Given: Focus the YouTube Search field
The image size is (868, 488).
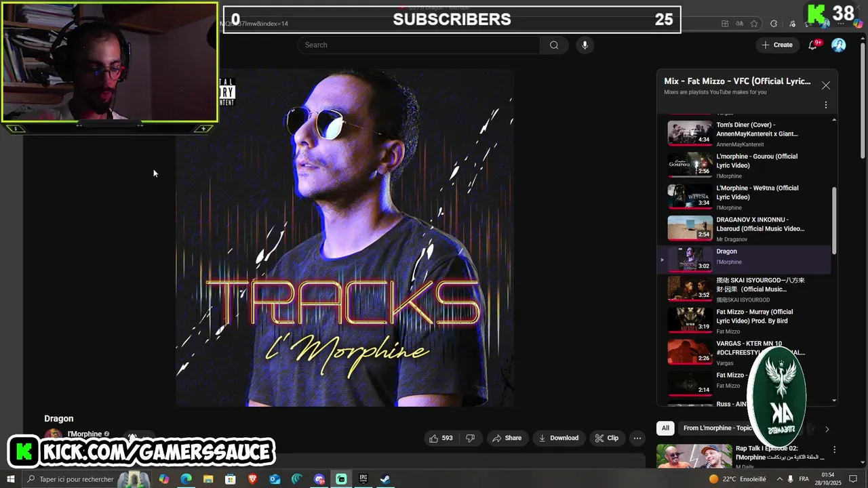Looking at the screenshot, I should click(x=418, y=45).
